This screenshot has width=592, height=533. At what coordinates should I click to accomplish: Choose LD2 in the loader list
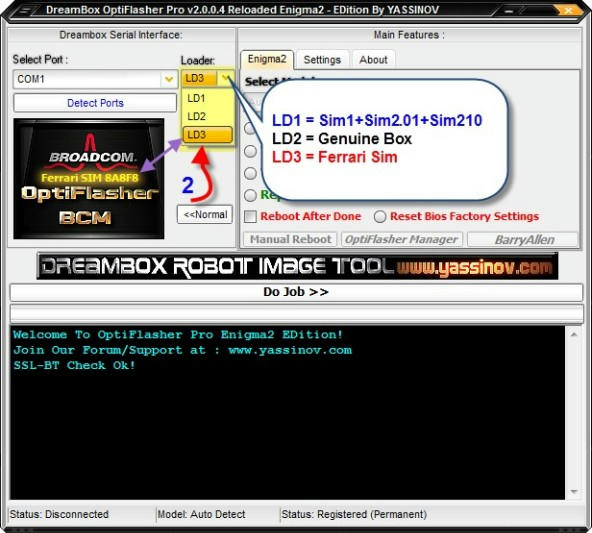[x=207, y=116]
